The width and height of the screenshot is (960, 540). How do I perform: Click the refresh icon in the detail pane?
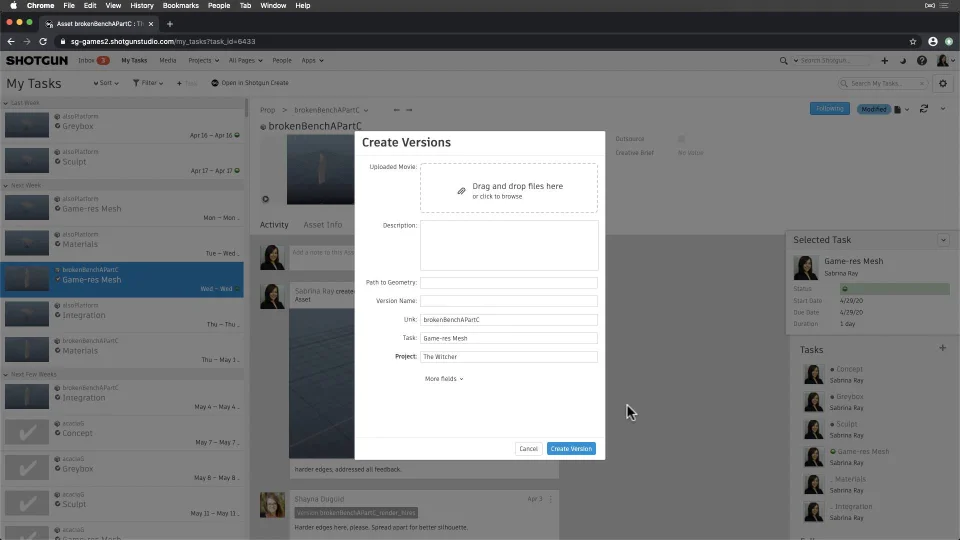pyautogui.click(x=924, y=109)
